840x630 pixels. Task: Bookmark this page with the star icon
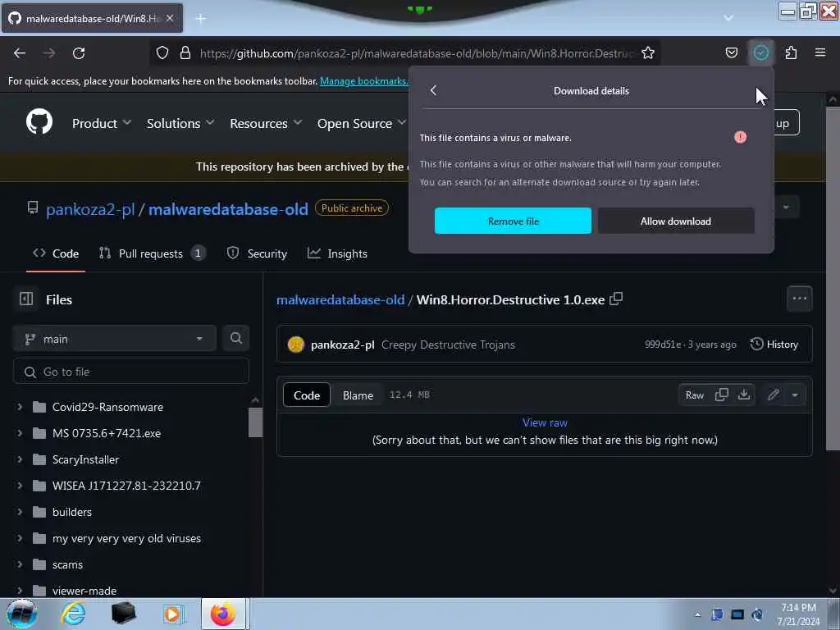(648, 52)
